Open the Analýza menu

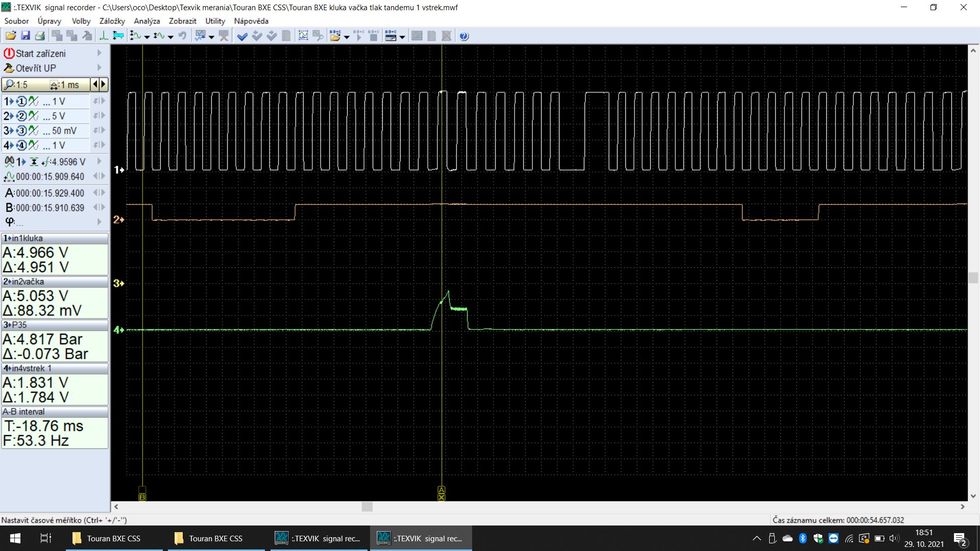[146, 21]
